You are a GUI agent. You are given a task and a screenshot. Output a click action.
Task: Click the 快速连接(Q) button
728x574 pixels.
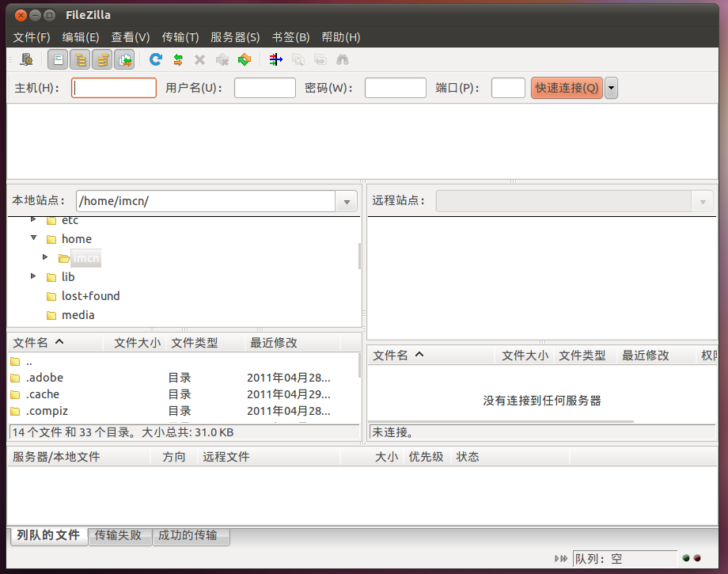(567, 88)
